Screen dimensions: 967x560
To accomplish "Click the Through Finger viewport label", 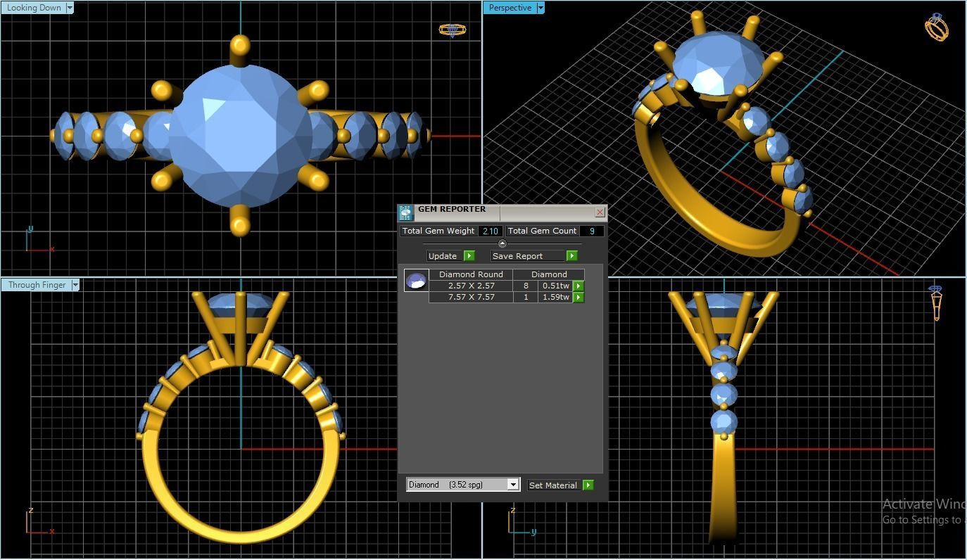I will pyautogui.click(x=37, y=285).
